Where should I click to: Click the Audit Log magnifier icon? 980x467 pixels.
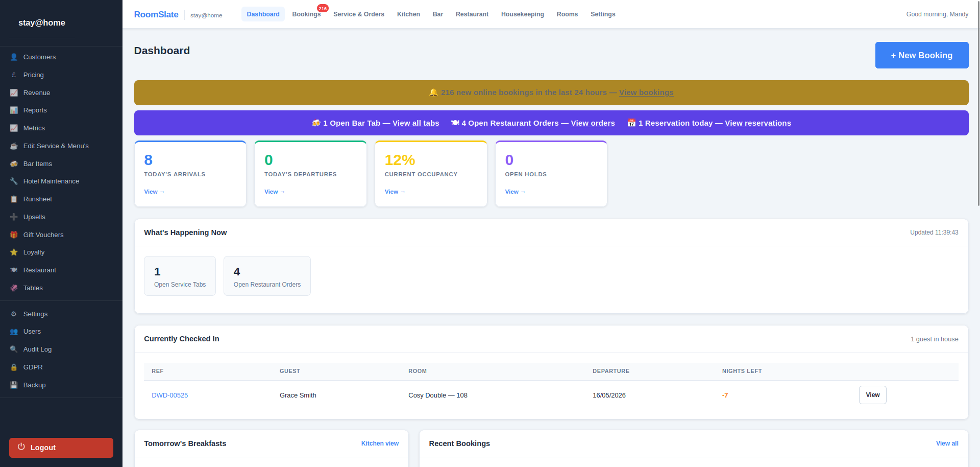coord(14,349)
